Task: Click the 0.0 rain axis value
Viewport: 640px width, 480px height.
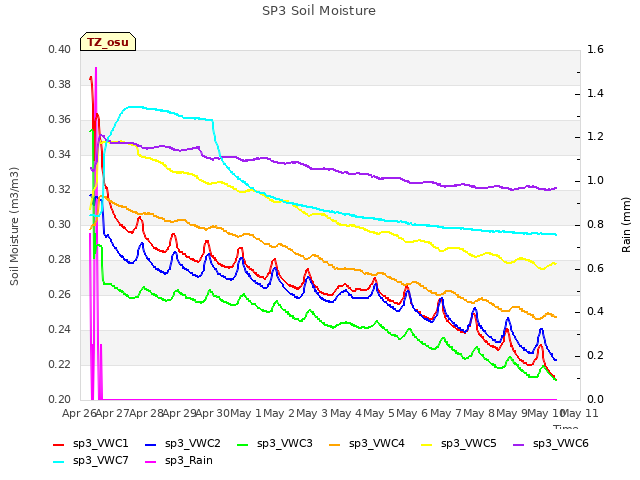Action: 595,400
